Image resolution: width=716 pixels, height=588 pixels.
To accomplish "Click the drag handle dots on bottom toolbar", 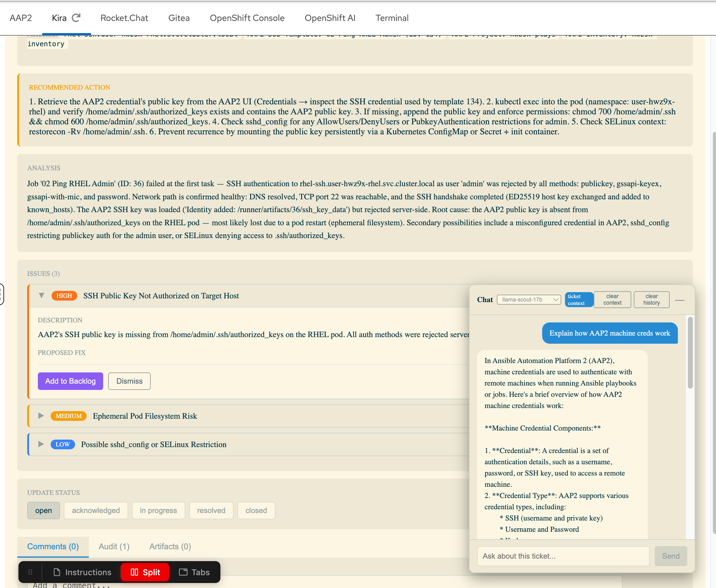I will click(x=30, y=572).
